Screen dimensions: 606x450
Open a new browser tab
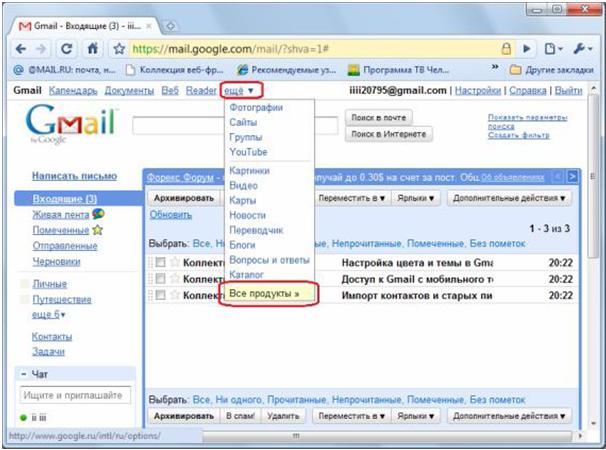tap(170, 26)
